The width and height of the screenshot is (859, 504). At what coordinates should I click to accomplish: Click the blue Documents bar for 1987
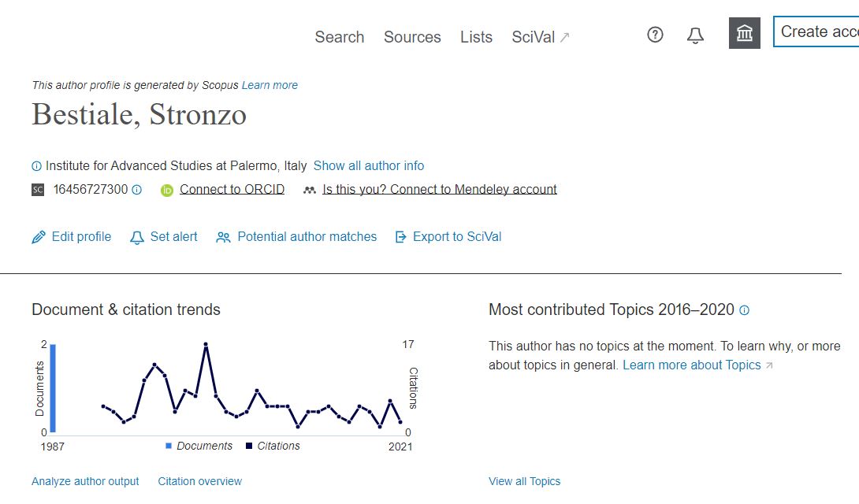[53, 388]
